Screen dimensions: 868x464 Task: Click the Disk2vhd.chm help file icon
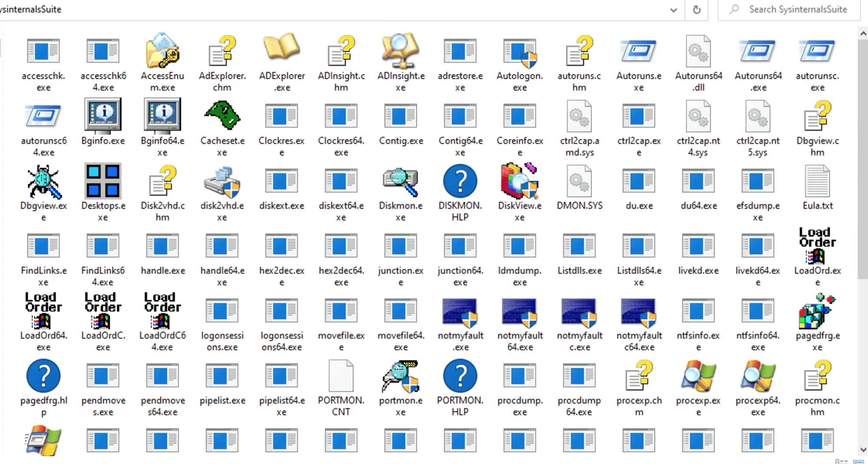pos(162,181)
